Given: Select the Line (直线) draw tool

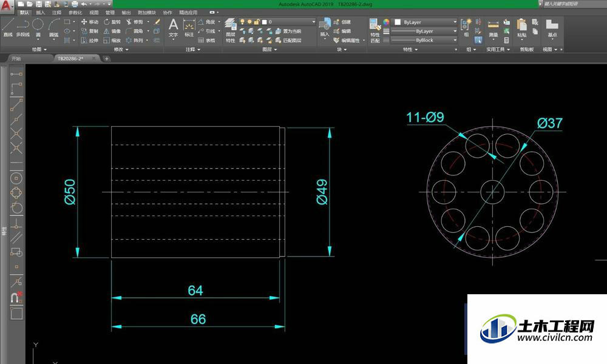Looking at the screenshot, I should coord(8,27).
